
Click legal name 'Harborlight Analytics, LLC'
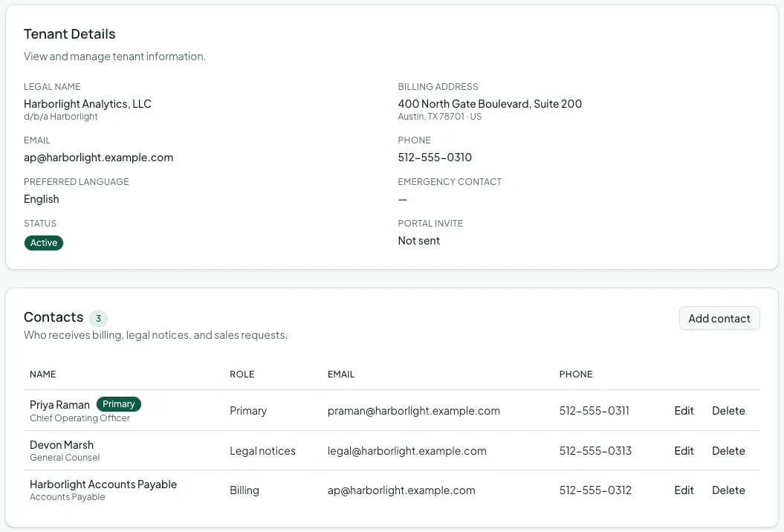pos(88,104)
